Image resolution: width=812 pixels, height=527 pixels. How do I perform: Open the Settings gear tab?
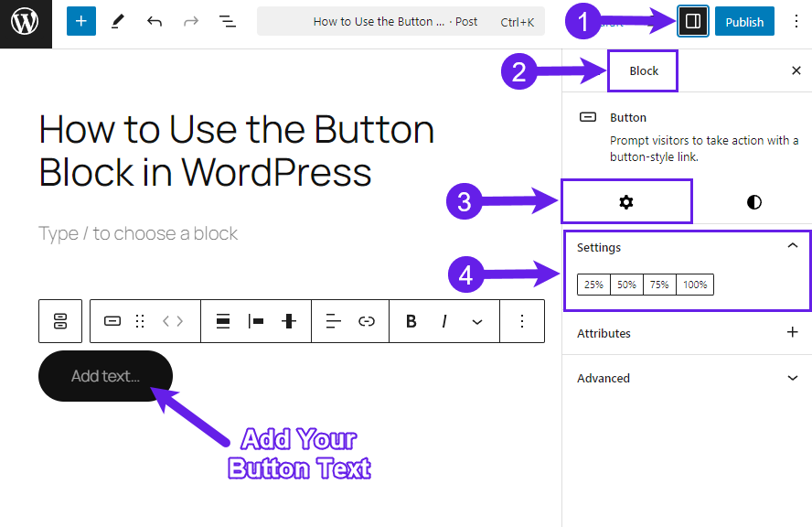(626, 202)
